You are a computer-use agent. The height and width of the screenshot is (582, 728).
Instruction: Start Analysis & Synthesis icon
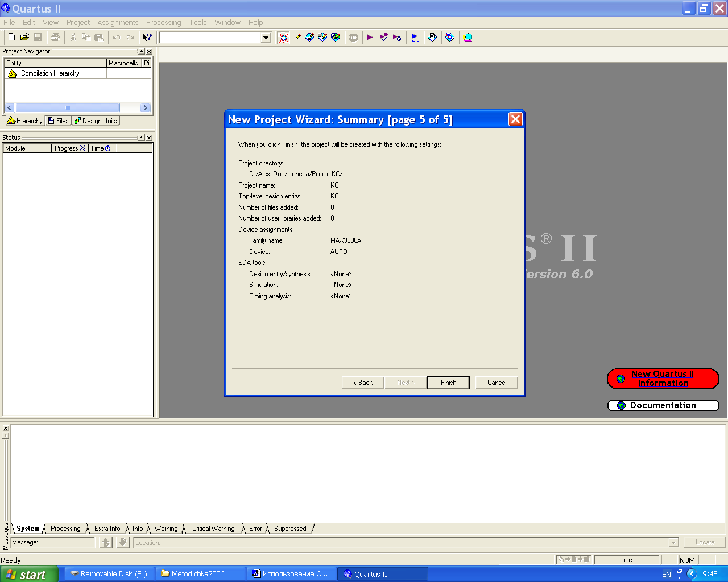384,38
